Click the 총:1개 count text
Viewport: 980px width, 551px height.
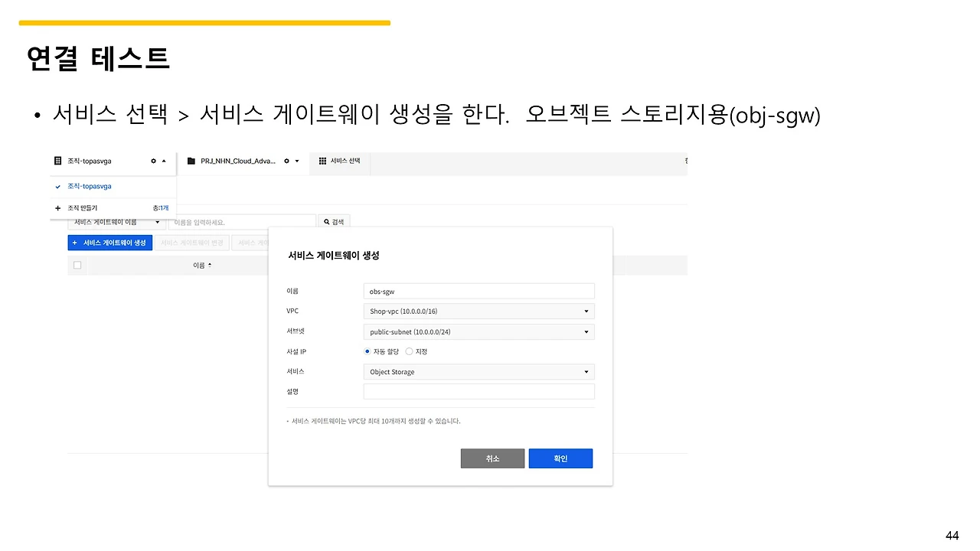(160, 208)
